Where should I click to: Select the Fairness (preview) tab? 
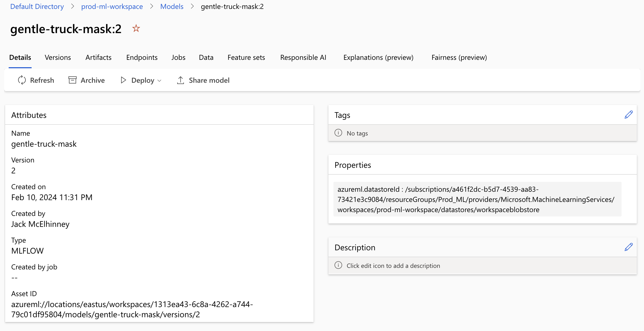[x=459, y=58]
